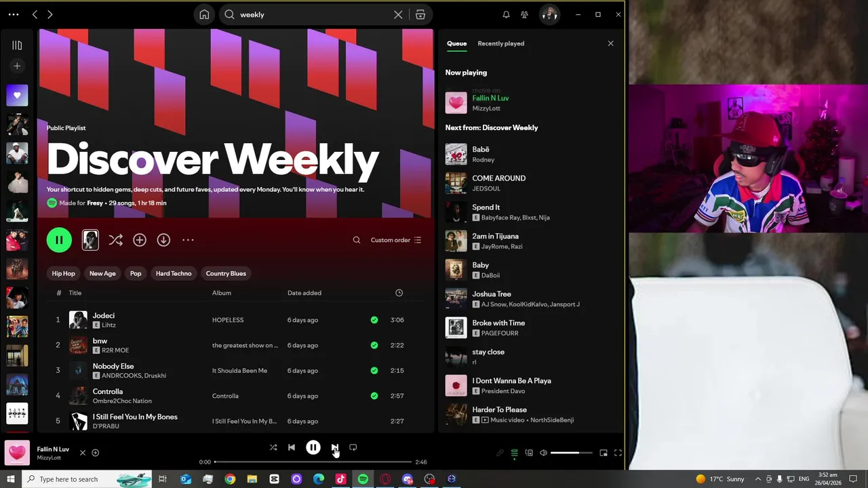868x488 pixels.
Task: Pause the Discover Weekly playlist with the green button
Action: click(59, 240)
